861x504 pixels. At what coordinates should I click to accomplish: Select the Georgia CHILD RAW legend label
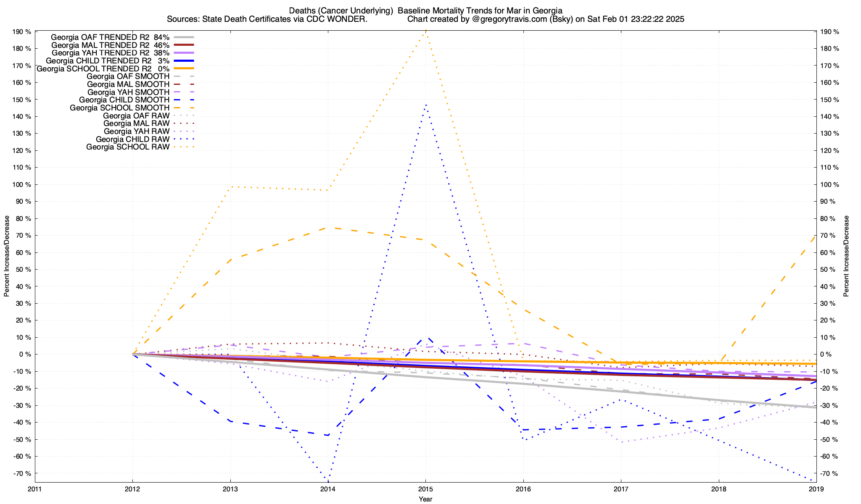(x=132, y=139)
